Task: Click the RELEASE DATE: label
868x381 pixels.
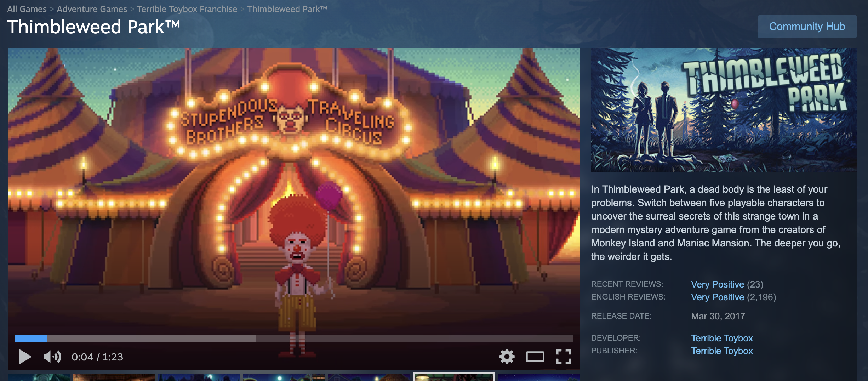Action: (x=621, y=316)
